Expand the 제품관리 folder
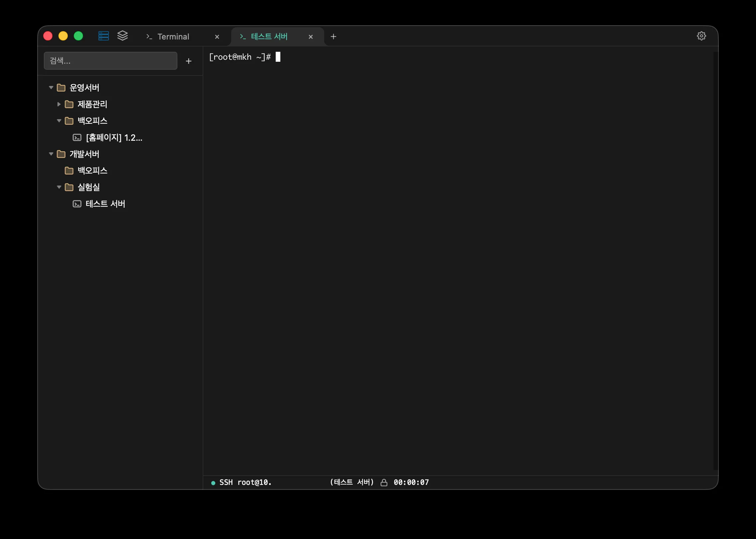Image resolution: width=756 pixels, height=539 pixels. [x=59, y=104]
